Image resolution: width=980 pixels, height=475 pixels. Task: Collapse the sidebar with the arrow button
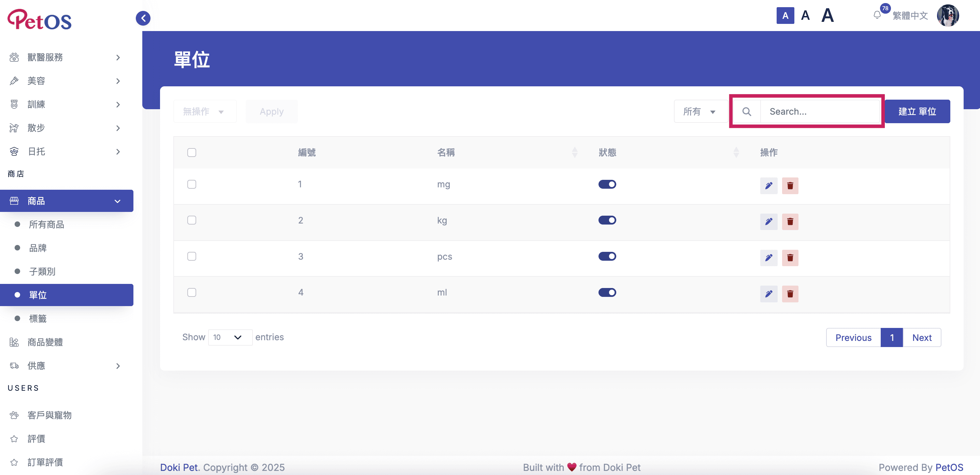(143, 18)
